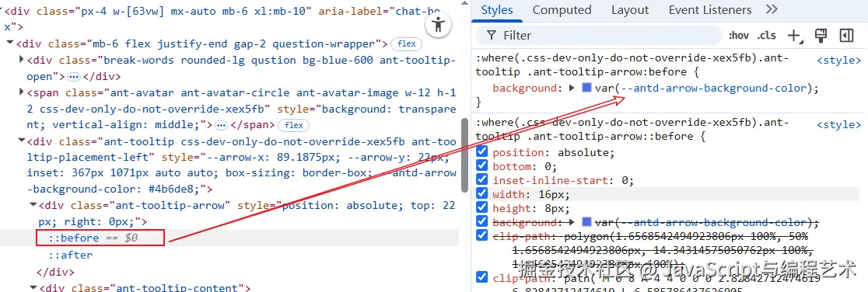Collapse the ant-tooltip-content div node

33,287
